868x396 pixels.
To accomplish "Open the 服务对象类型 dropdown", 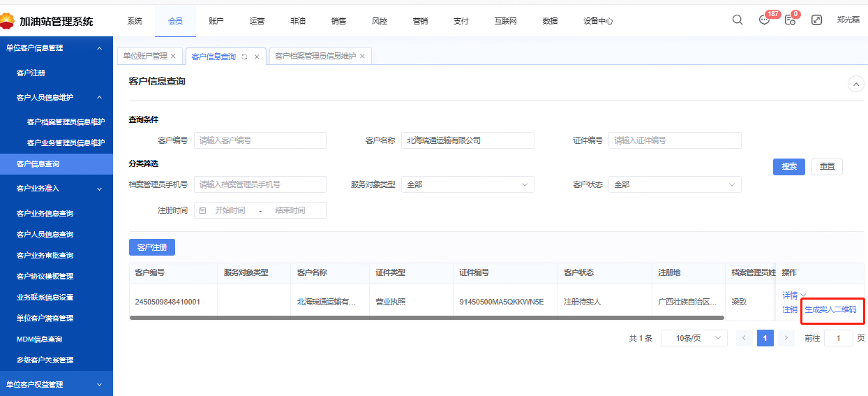I will pyautogui.click(x=467, y=184).
